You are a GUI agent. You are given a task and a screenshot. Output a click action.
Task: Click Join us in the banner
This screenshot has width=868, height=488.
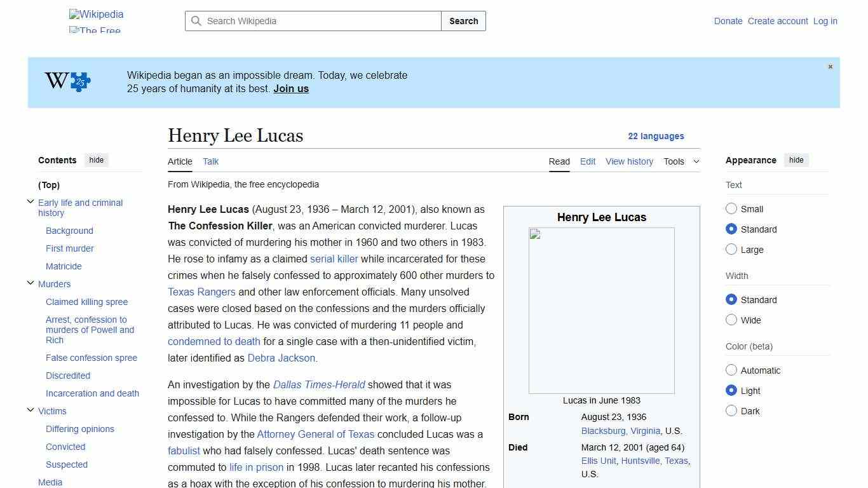290,88
